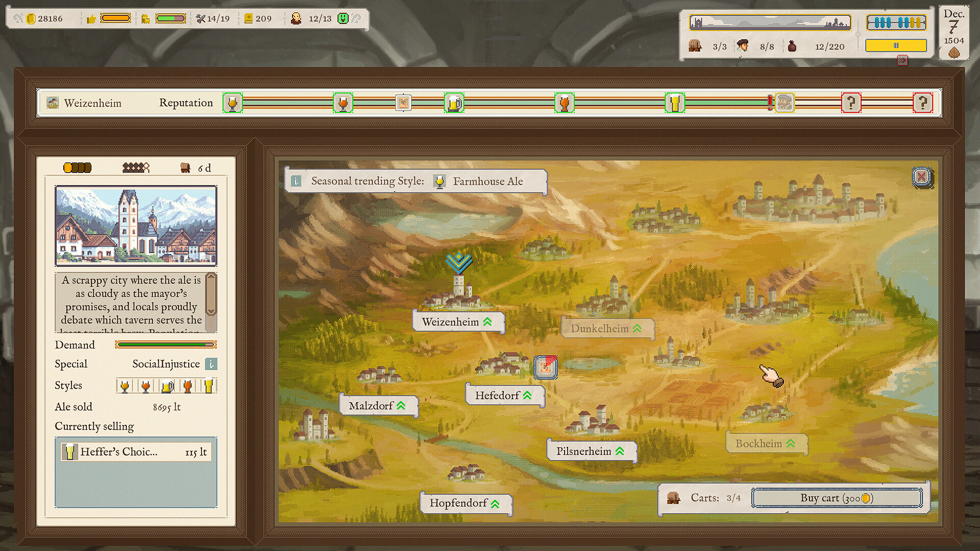
Task: Click the SocialInjustice info icon
Action: coord(212,364)
